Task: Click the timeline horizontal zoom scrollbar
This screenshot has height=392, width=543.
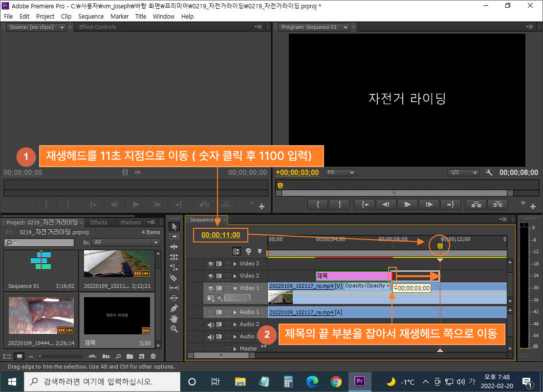Action: point(221,355)
